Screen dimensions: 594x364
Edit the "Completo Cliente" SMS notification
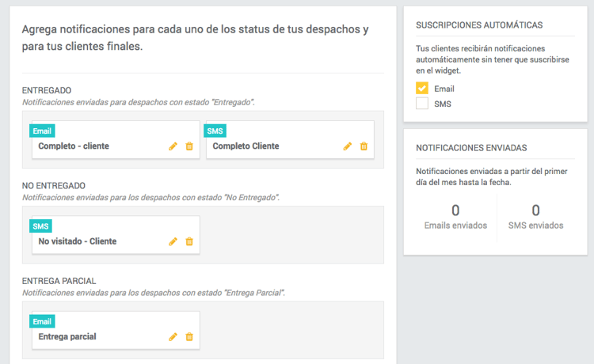click(x=347, y=146)
